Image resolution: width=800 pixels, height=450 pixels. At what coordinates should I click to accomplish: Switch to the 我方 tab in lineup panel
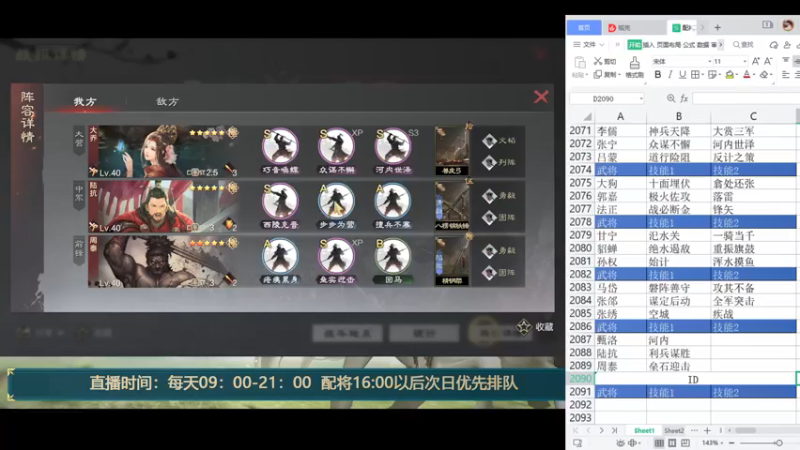(85, 102)
